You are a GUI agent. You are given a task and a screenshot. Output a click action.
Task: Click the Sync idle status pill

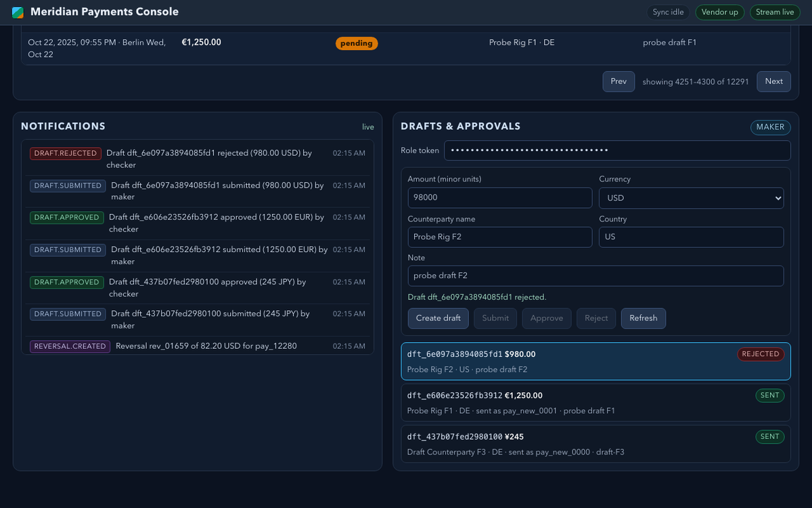coord(668,12)
